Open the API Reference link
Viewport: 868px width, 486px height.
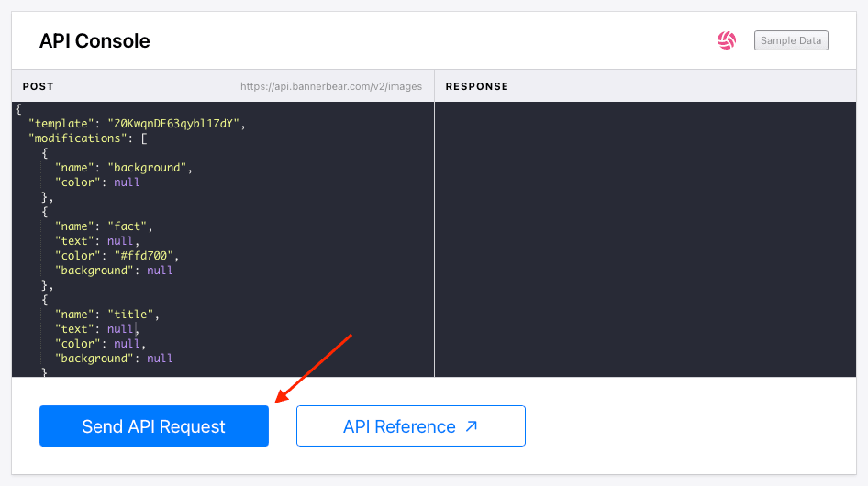click(411, 425)
